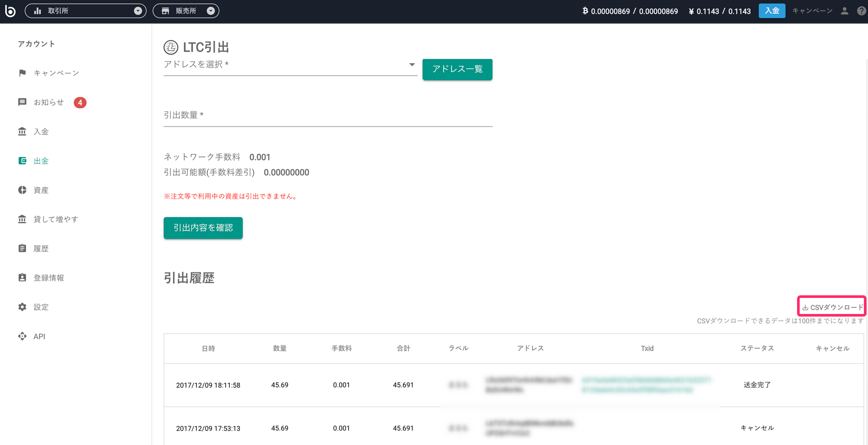The width and height of the screenshot is (868, 445).
Task: Click the store icon beside 販売所
Action: click(165, 11)
